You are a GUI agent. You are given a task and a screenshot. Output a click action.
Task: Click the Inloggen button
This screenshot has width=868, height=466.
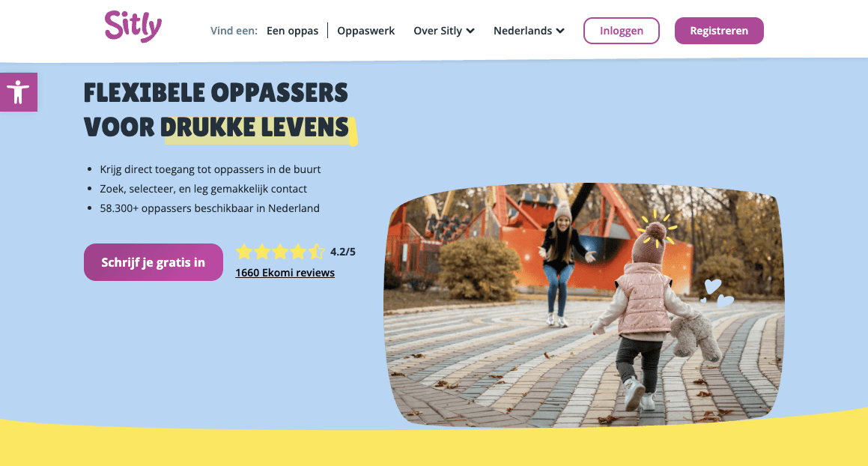(x=621, y=31)
